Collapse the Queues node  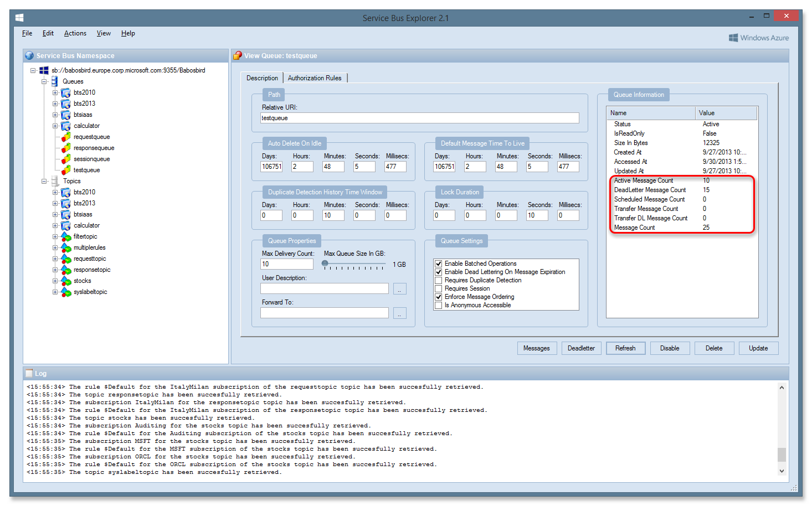coord(44,81)
